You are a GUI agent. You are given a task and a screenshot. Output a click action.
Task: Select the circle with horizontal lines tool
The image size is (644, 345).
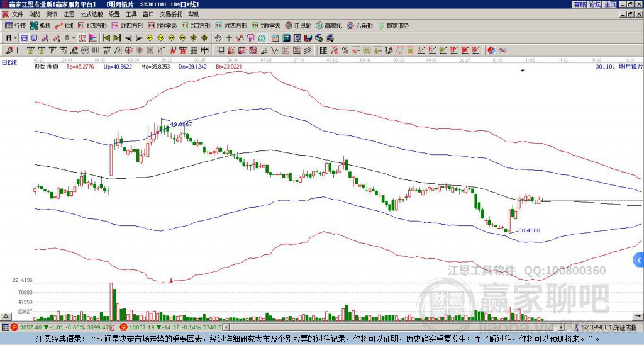pyautogui.click(x=86, y=50)
